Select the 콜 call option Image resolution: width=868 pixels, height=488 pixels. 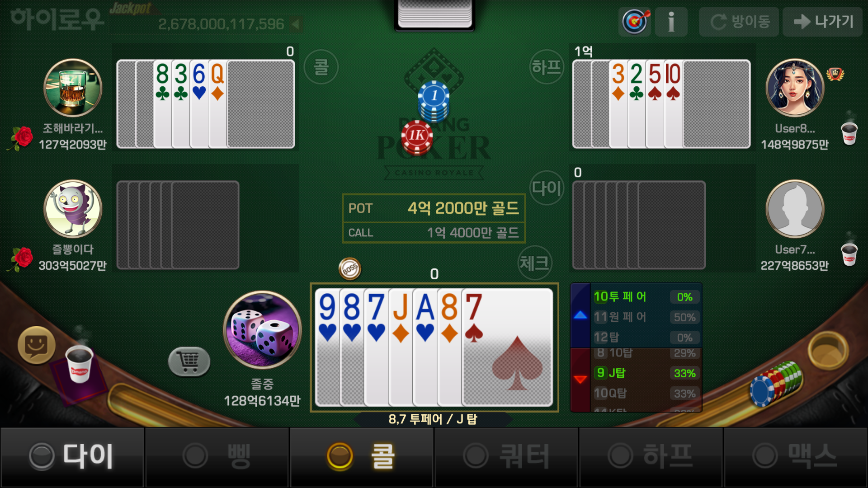[362, 456]
